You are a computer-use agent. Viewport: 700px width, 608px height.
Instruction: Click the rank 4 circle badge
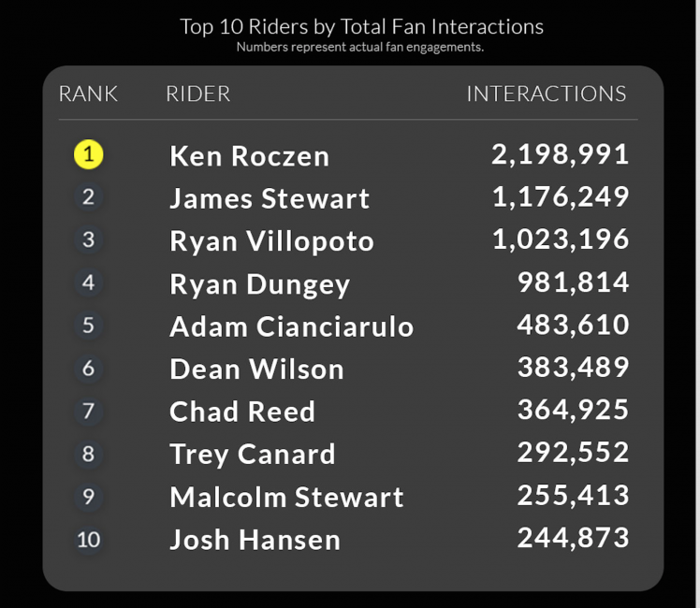(89, 282)
